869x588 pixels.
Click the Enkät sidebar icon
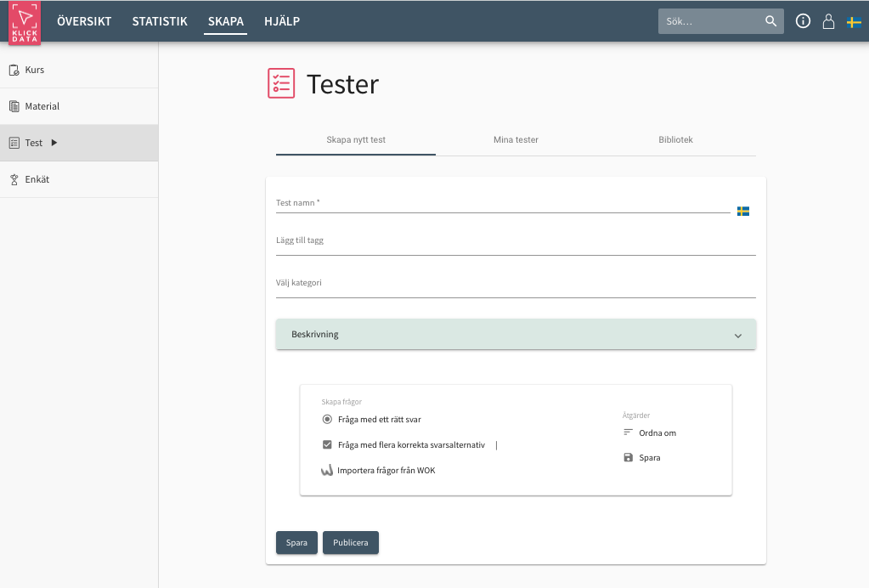(x=14, y=179)
